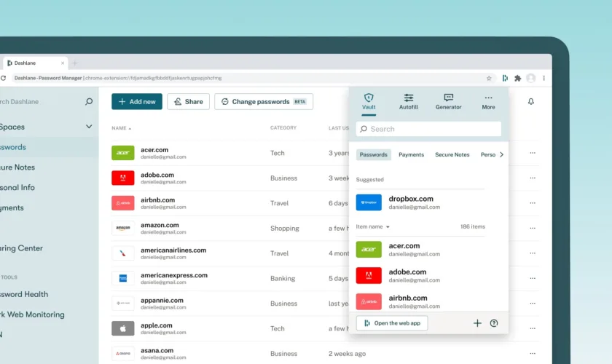
Task: Click Open the web app button
Action: coord(392,323)
